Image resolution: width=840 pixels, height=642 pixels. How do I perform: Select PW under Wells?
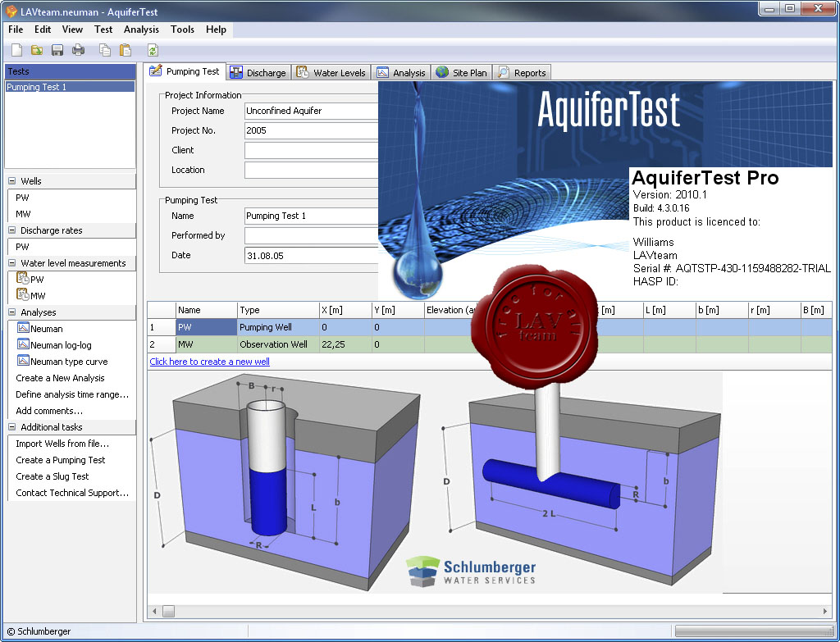click(22, 198)
